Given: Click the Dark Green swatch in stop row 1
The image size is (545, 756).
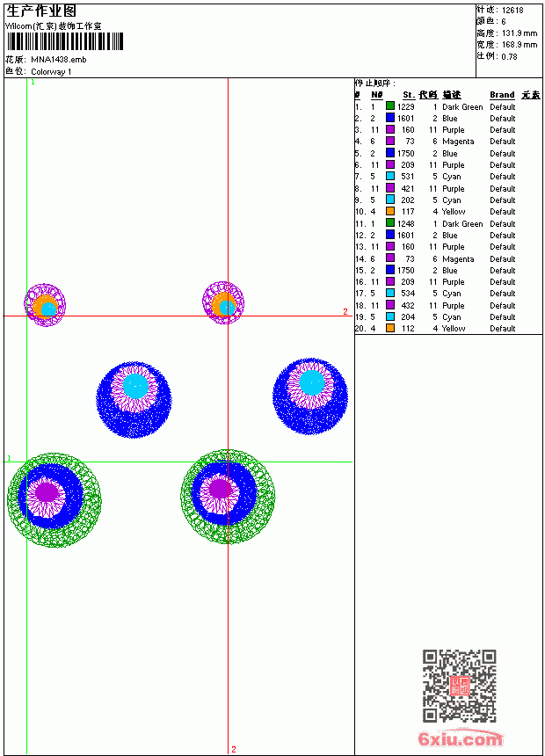Looking at the screenshot, I should (390, 106).
